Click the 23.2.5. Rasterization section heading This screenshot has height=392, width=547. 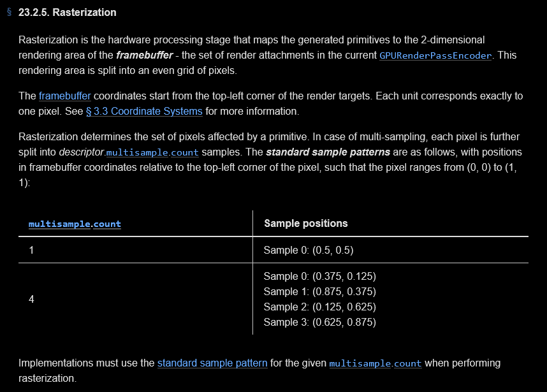[x=68, y=13]
